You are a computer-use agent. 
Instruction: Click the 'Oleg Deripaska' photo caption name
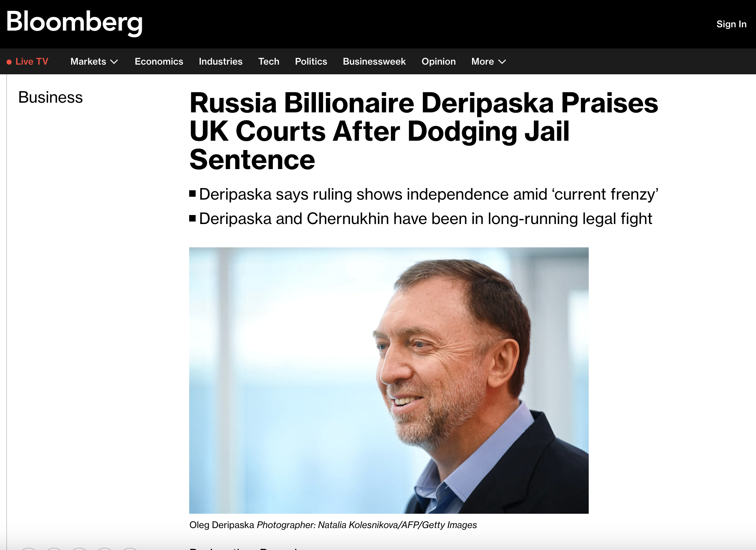click(x=221, y=525)
